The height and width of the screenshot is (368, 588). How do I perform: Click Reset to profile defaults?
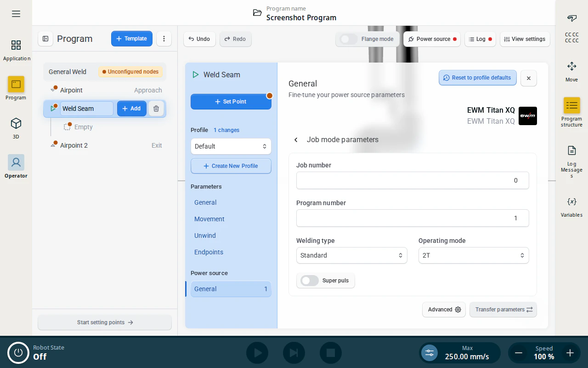pyautogui.click(x=478, y=78)
